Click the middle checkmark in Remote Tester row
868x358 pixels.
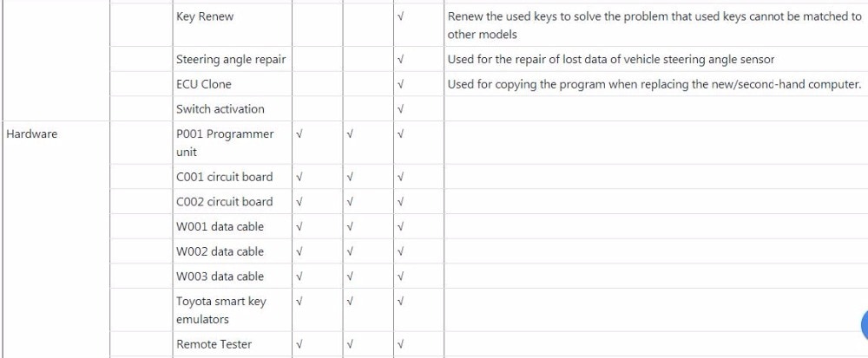click(350, 344)
